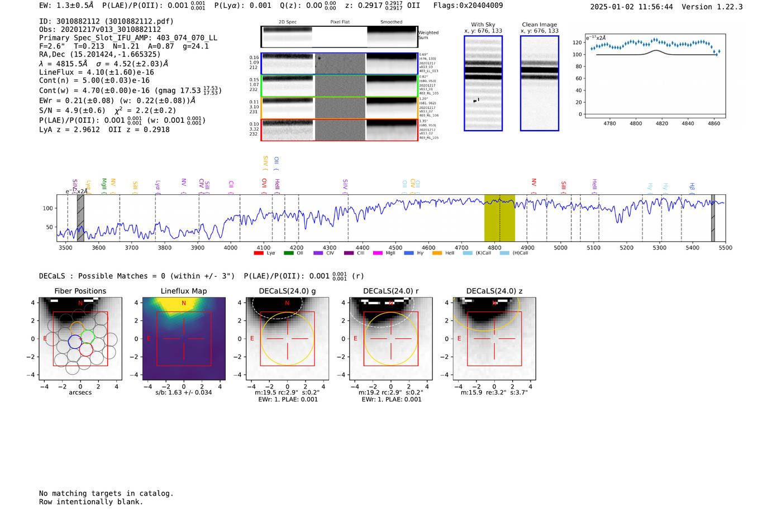
Task: Click the Weighted Sum 2D spectrum row
Action: [339, 37]
